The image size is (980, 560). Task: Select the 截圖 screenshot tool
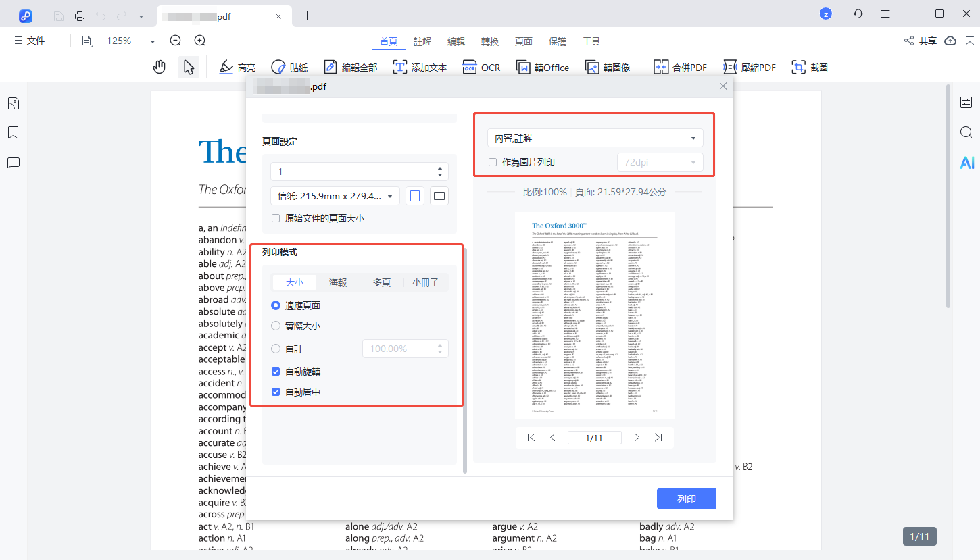pos(809,67)
